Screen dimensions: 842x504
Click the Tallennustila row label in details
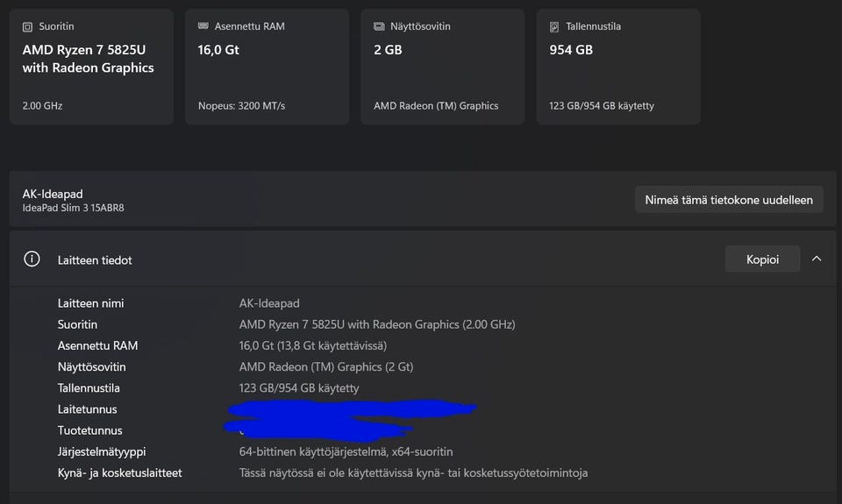click(89, 388)
